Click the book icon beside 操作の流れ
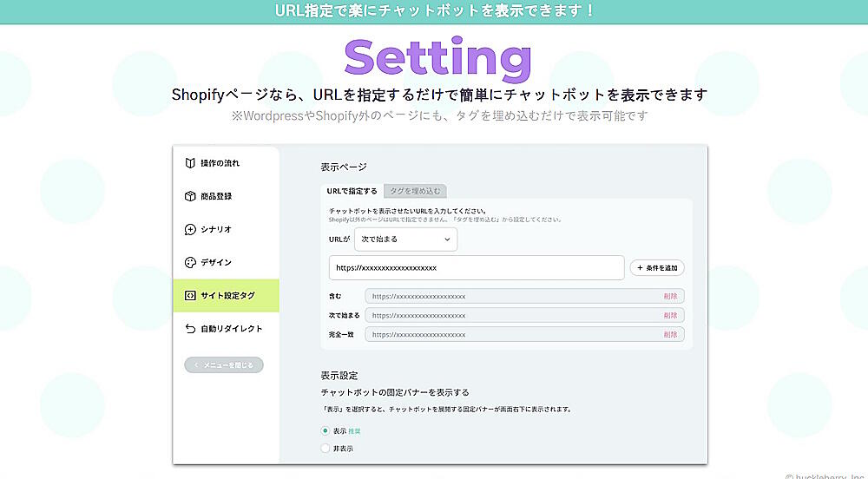 pos(190,163)
